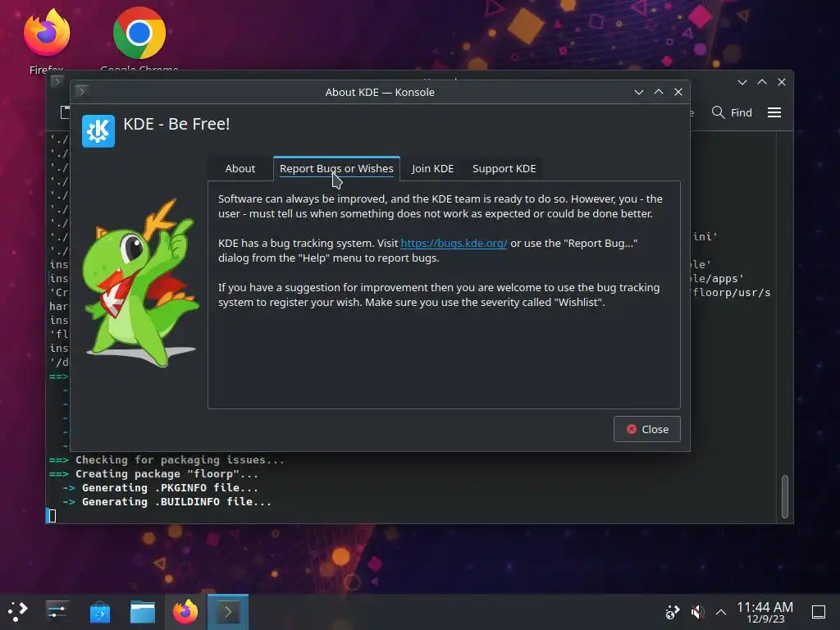
Task: Open System Settings from taskbar
Action: [x=57, y=611]
